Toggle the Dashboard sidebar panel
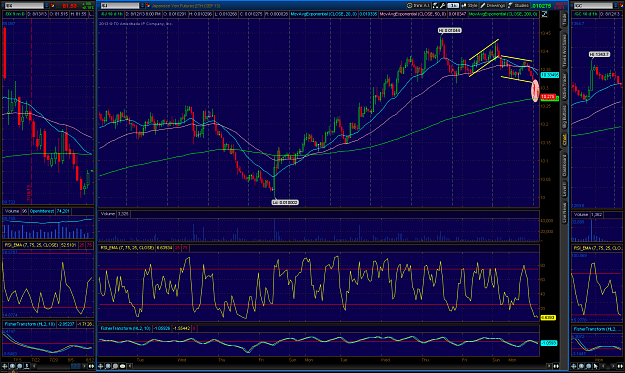The height and width of the screenshot is (373, 625). 564,165
